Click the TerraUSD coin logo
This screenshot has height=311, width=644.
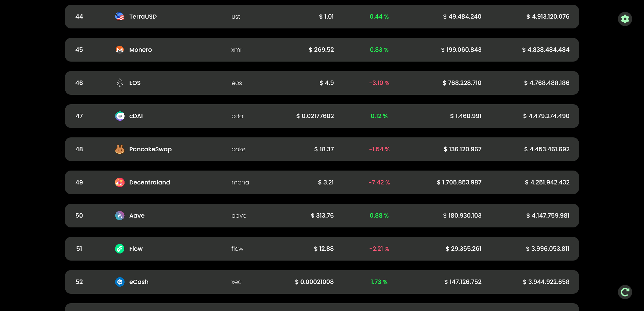tap(120, 17)
